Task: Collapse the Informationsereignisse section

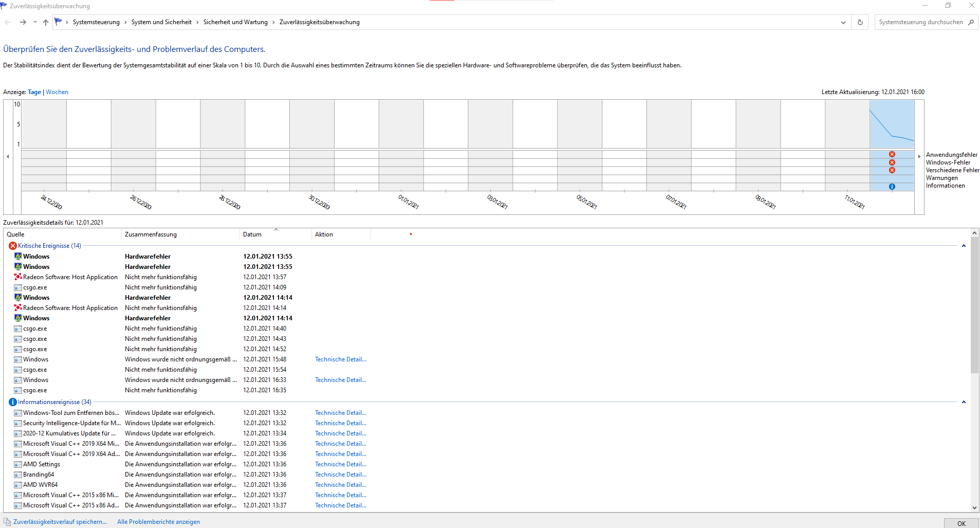Action: click(x=963, y=402)
